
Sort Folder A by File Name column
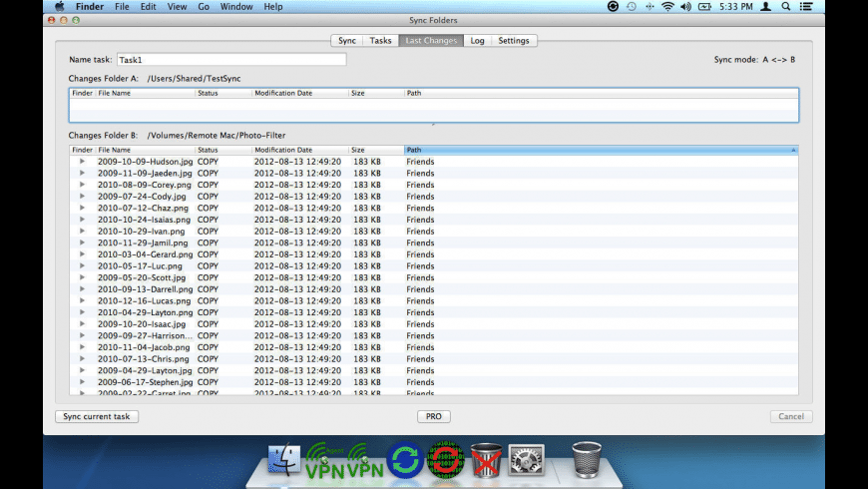146,93
